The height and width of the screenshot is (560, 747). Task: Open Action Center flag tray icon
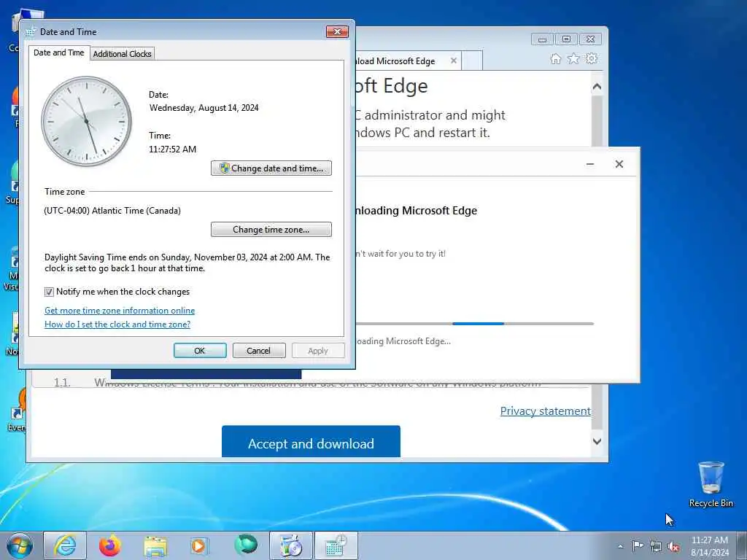638,546
